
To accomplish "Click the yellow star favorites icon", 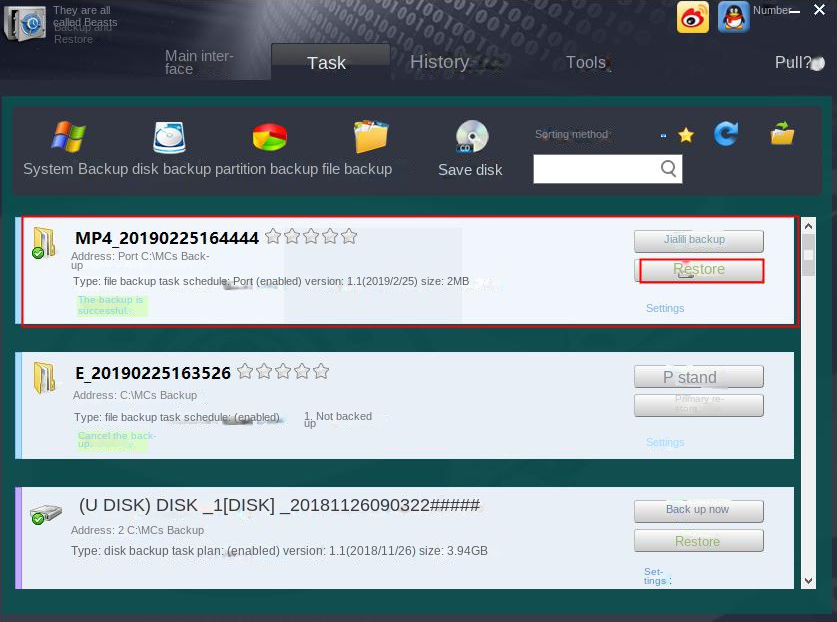I will (x=686, y=135).
